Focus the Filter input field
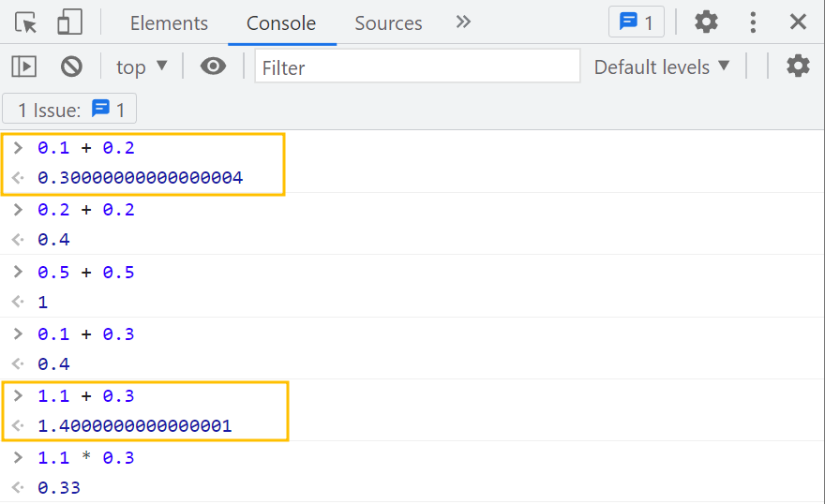825x504 pixels. click(417, 67)
